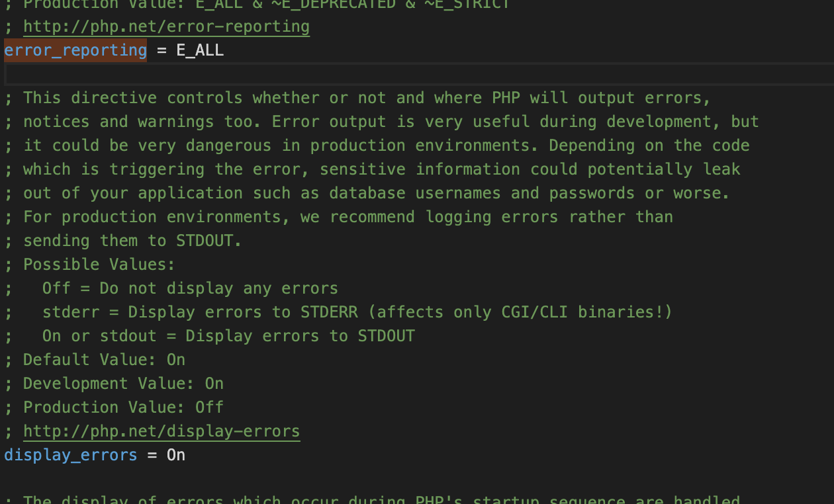
Task: Click the E_ALL value of error_reporting
Action: pos(200,50)
